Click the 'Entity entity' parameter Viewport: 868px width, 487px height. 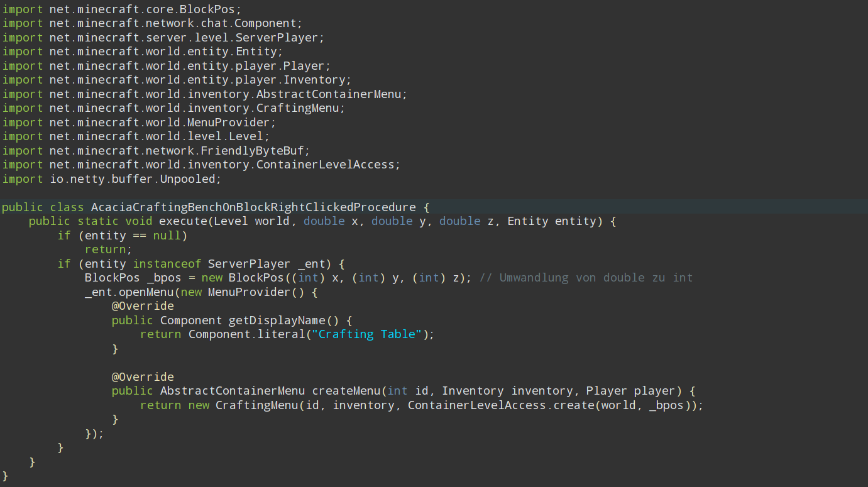[x=551, y=221]
